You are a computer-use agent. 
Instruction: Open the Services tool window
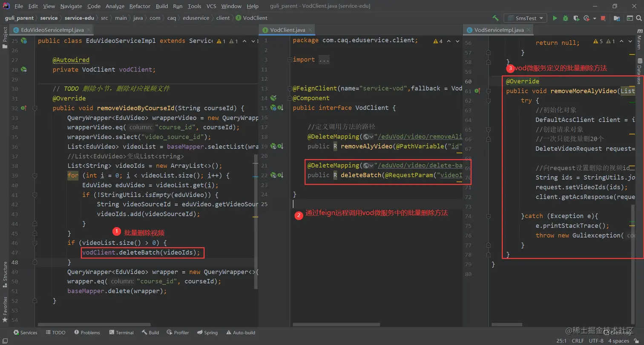[x=25, y=333]
